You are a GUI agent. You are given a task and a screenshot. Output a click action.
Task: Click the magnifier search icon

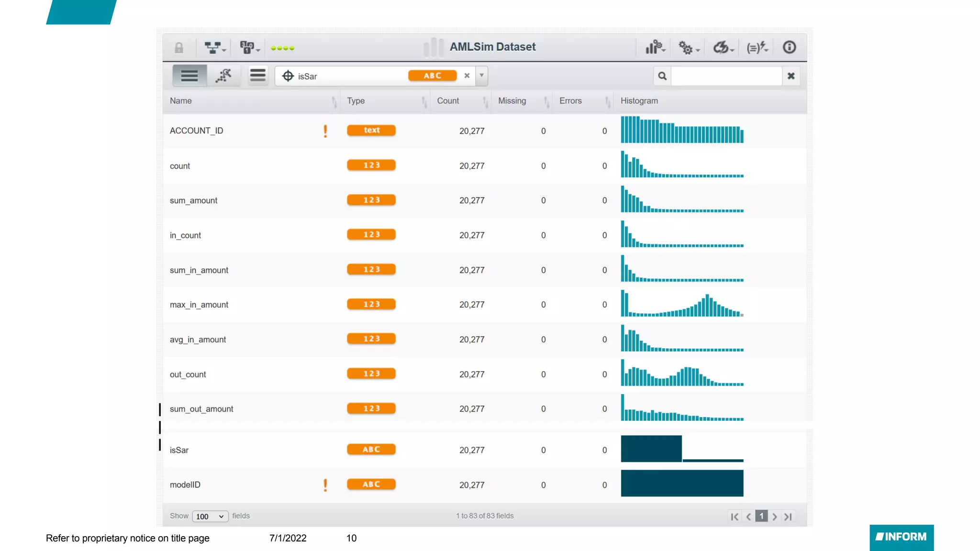tap(662, 76)
